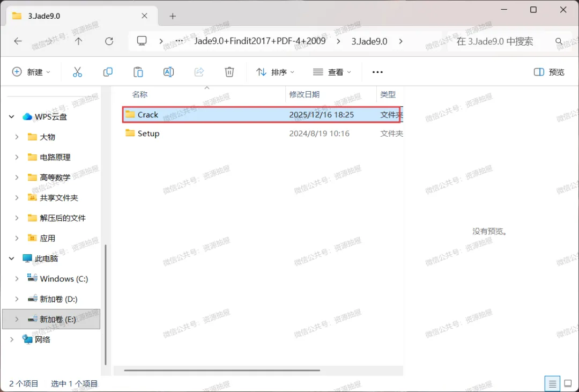Expand the Windows (C:) drive node
This screenshot has height=392, width=579.
point(17,279)
